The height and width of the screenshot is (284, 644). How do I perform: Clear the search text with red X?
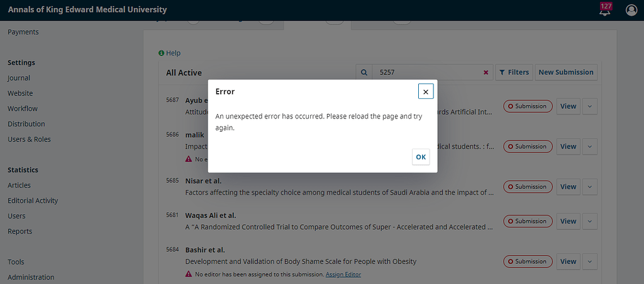click(486, 72)
